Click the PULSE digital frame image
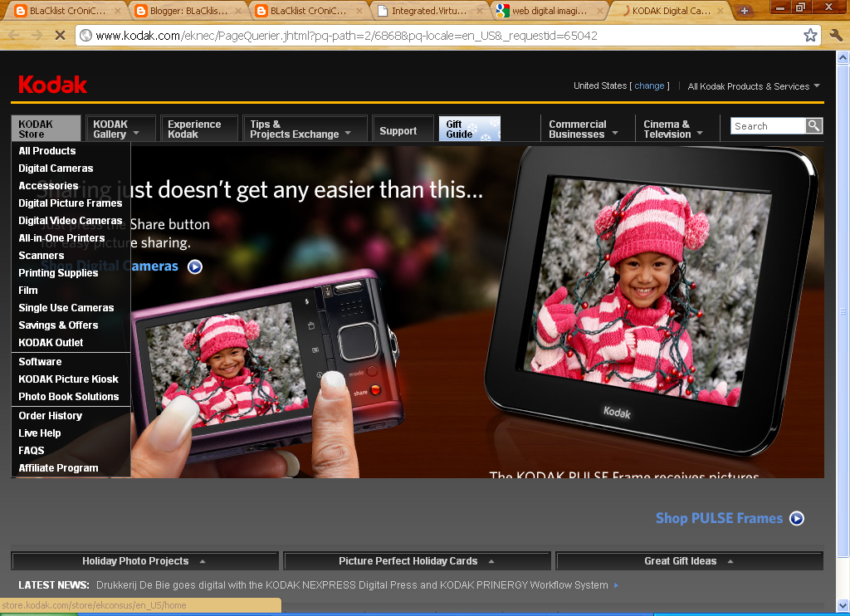850x616 pixels. [x=651, y=300]
